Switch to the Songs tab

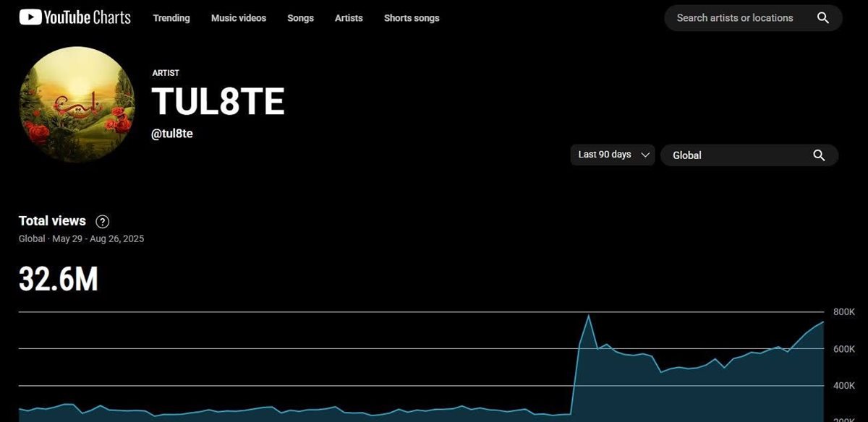(x=300, y=18)
